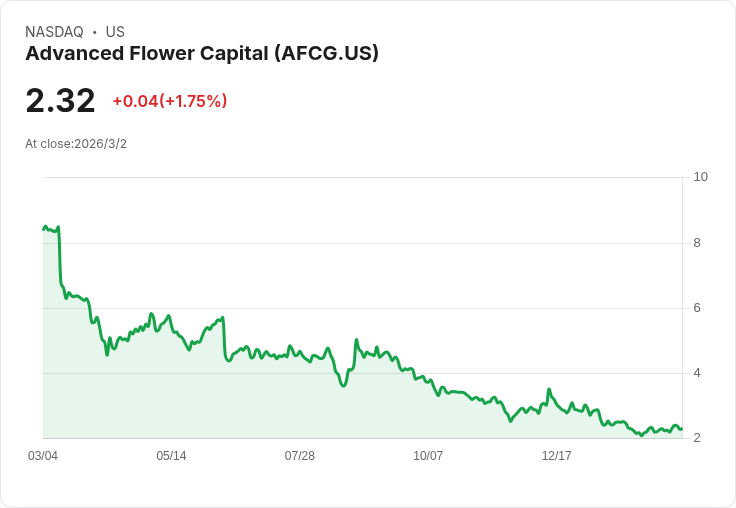Click the small price spike just before 12/17
736x508 pixels.
pyautogui.click(x=549, y=390)
